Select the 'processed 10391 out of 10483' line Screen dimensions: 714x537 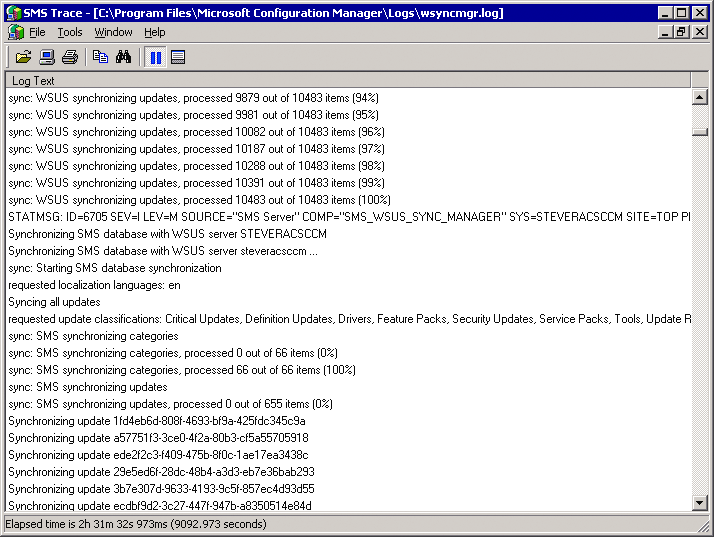pyautogui.click(x=348, y=183)
